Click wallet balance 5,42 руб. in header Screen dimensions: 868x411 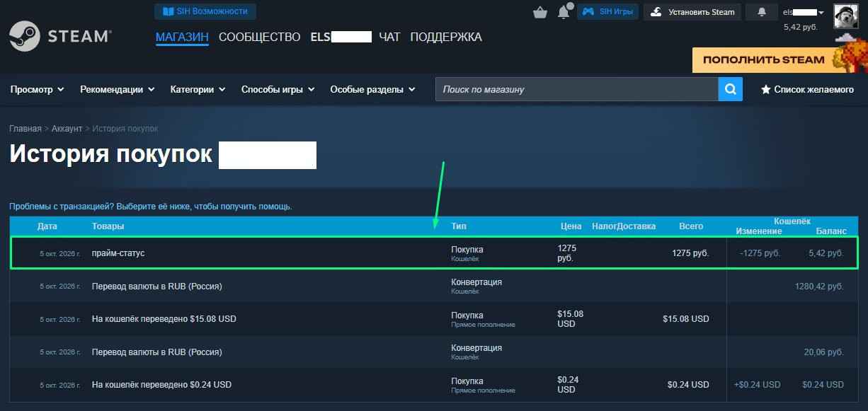pos(801,27)
